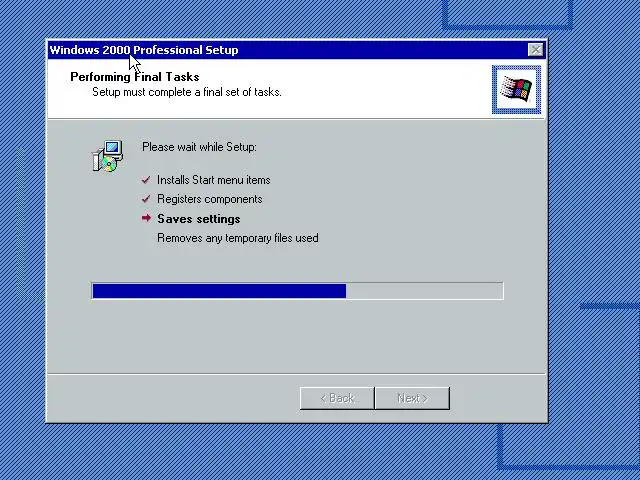
Task: Click the 'Please wait while Setup:' text
Action: pos(199,147)
